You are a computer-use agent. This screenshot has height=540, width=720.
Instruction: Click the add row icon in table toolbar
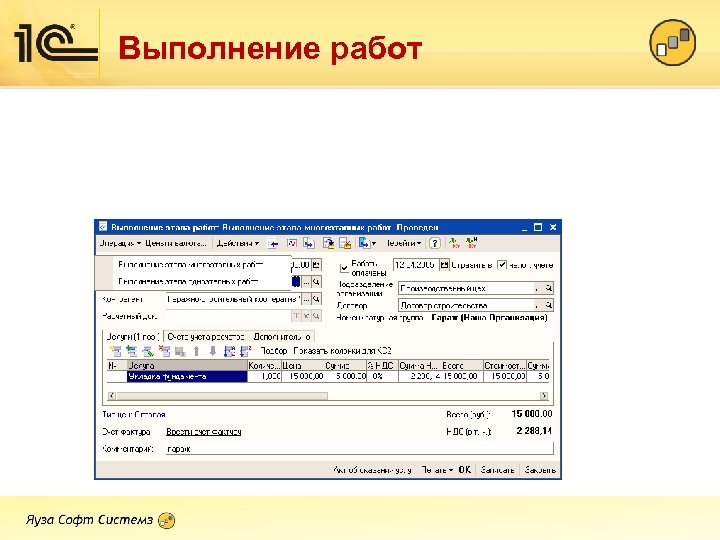click(116, 351)
